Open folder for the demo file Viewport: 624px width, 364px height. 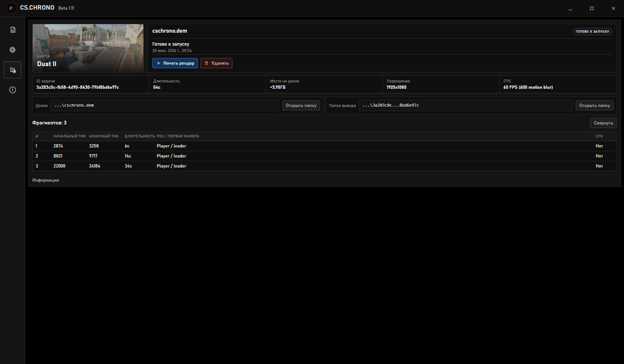pyautogui.click(x=301, y=105)
